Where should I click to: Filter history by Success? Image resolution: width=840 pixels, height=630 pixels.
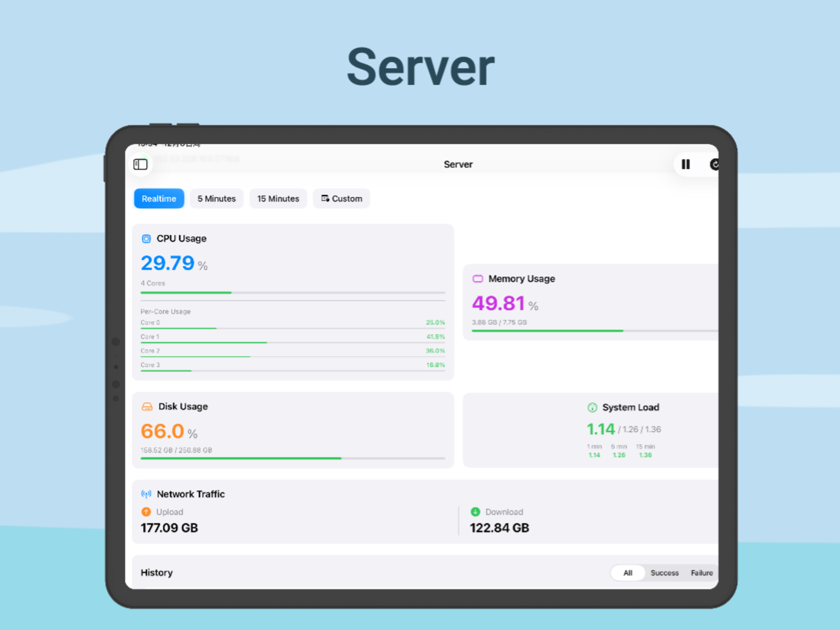tap(664, 572)
